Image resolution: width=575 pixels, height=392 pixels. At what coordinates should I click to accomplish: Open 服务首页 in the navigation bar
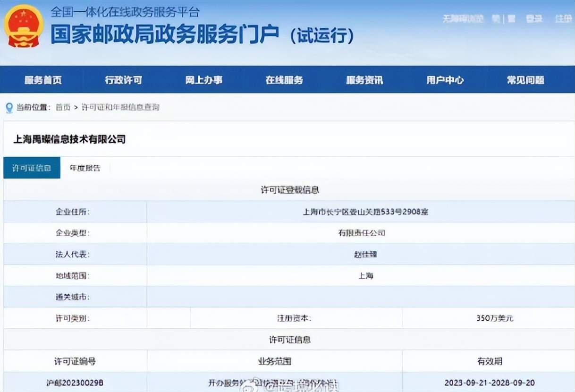43,80
